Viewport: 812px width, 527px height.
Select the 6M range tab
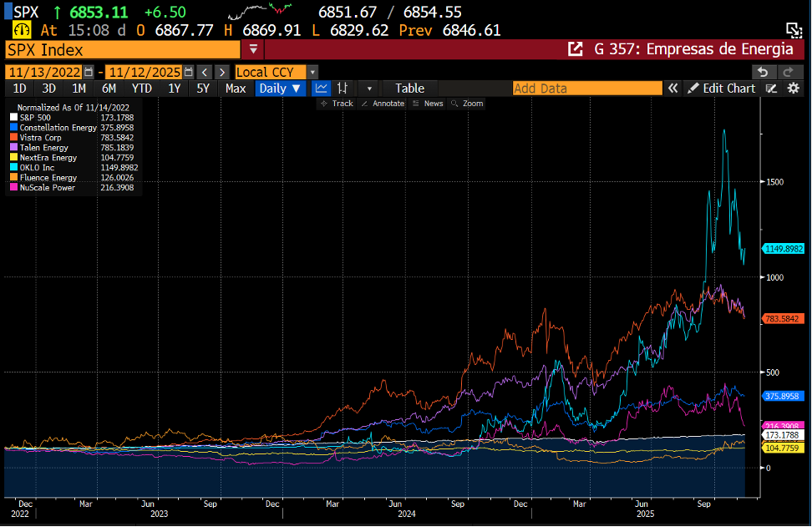point(109,89)
